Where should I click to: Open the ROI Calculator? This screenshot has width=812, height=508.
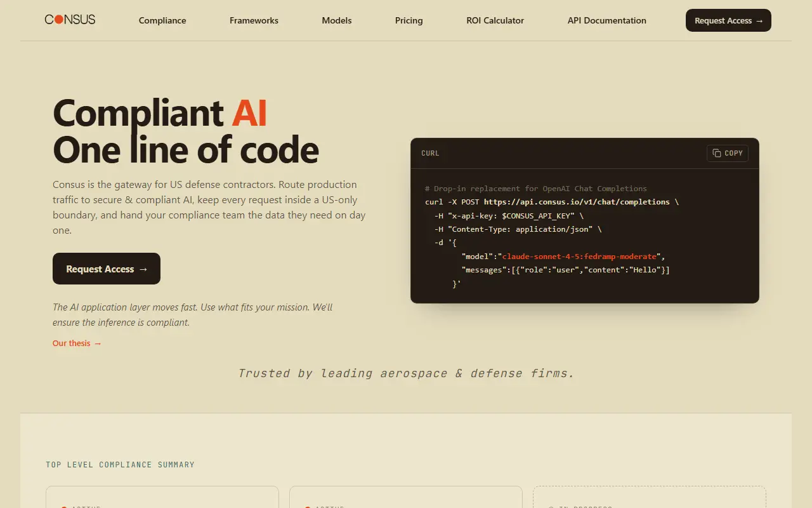(495, 20)
